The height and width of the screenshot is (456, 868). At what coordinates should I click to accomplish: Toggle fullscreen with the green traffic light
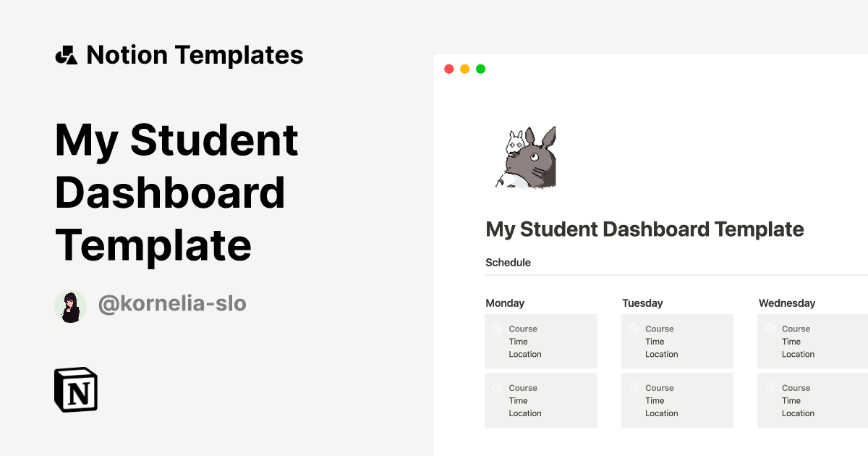480,68
